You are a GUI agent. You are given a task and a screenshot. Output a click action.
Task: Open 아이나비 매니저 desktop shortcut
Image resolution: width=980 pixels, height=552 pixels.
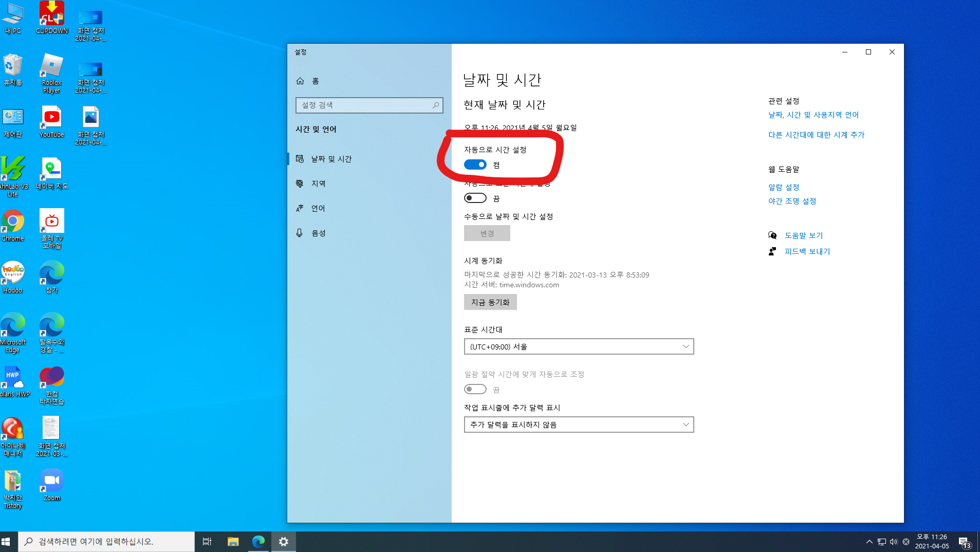[x=13, y=437]
